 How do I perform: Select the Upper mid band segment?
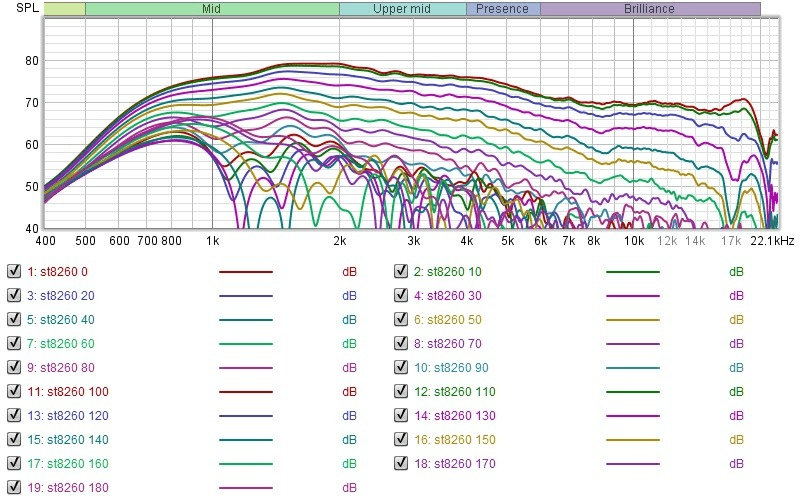point(403,9)
